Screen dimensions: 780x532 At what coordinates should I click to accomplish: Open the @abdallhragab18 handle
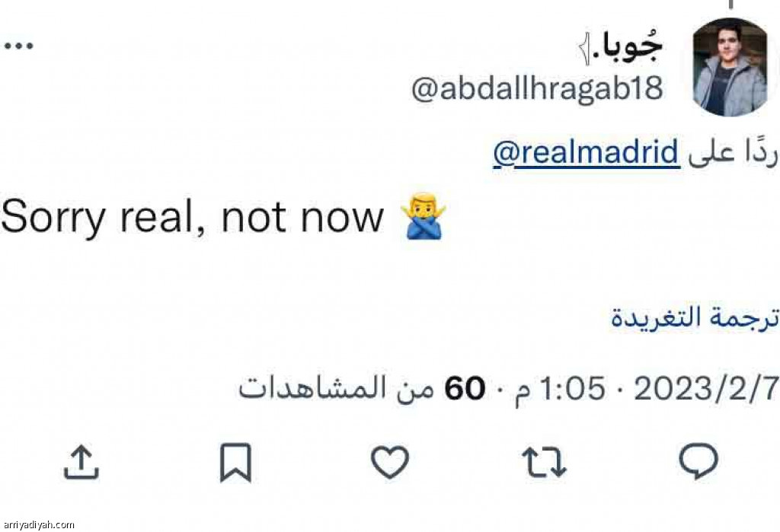tap(537, 89)
